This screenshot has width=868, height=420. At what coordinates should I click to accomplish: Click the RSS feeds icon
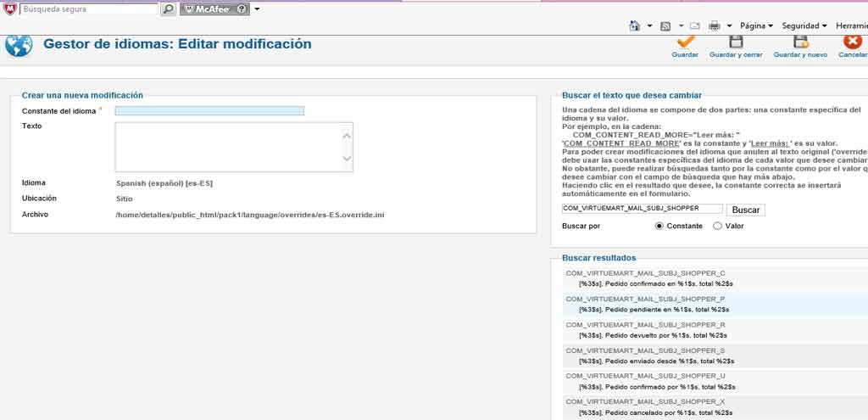(666, 26)
